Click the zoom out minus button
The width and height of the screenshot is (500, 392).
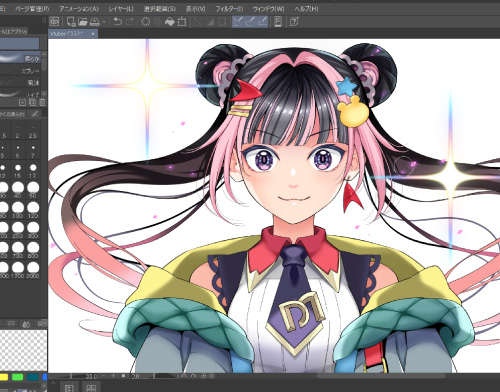tap(103, 376)
